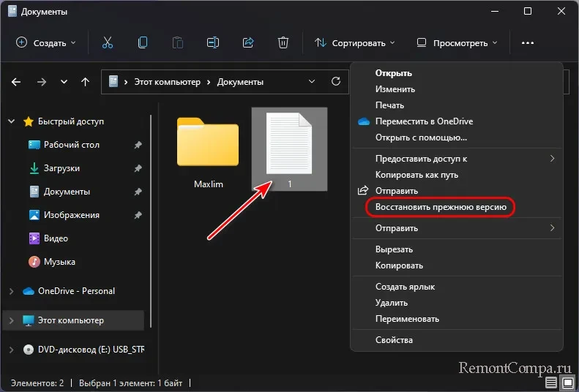Click the Refresh button near address bar

pyautogui.click(x=336, y=82)
